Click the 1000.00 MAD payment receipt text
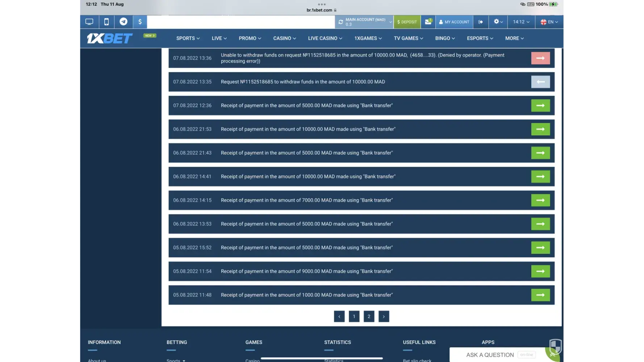 pyautogui.click(x=307, y=295)
